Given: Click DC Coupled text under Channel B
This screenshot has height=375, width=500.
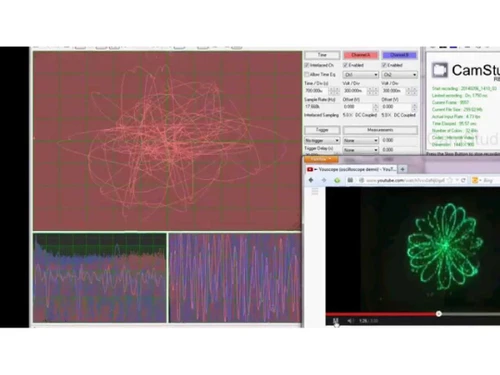Looking at the screenshot, I should [405, 115].
